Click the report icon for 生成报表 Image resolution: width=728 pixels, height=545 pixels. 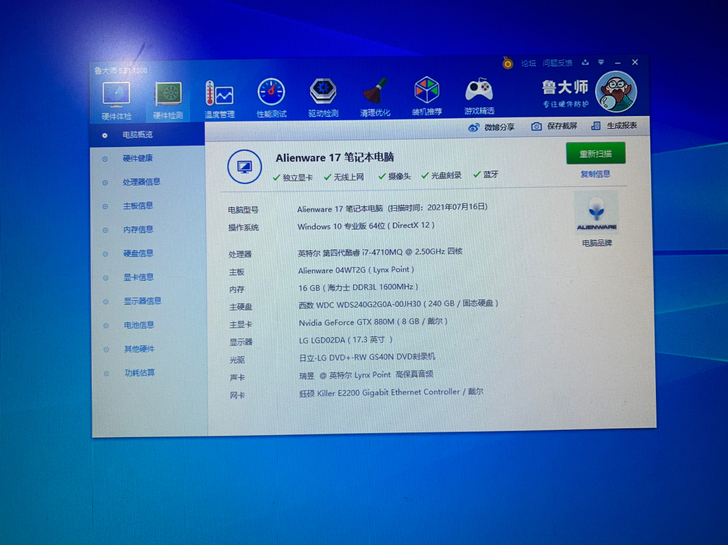(596, 125)
